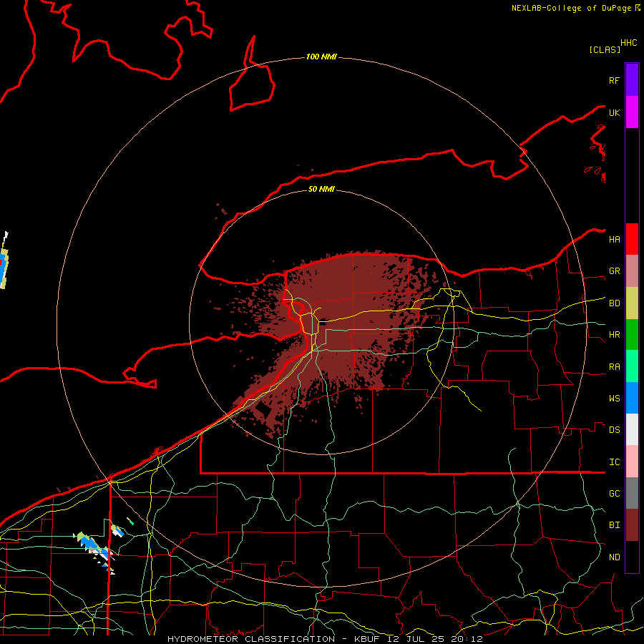Click the RF purple legend color swatch
The height and width of the screenshot is (644, 644).
(632, 80)
